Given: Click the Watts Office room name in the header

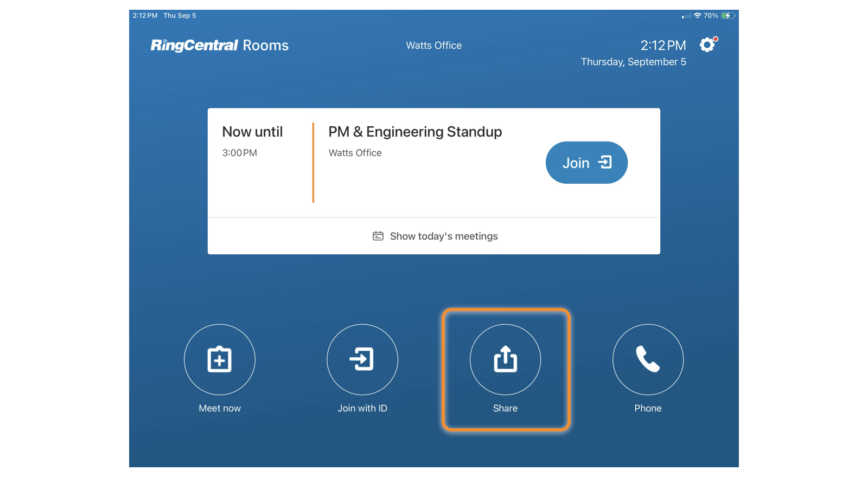Looking at the screenshot, I should (x=433, y=46).
